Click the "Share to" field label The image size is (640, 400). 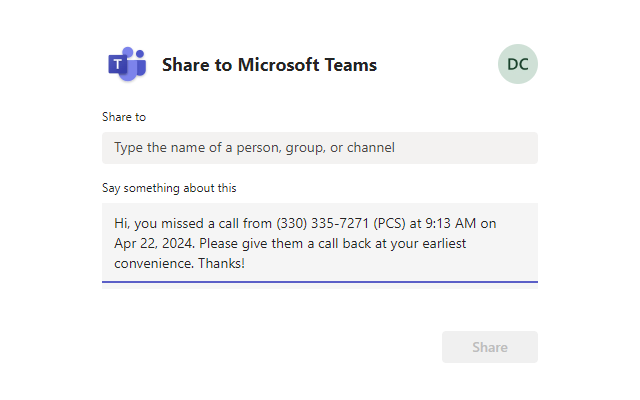[124, 117]
